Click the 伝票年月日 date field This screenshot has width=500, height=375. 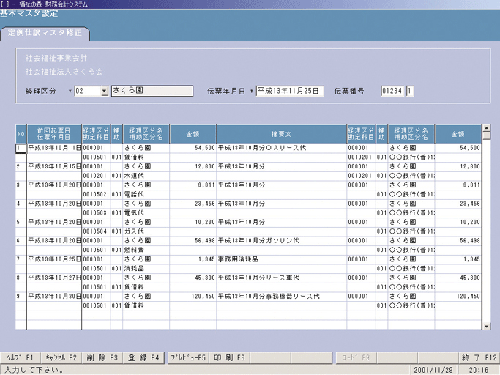coord(290,91)
